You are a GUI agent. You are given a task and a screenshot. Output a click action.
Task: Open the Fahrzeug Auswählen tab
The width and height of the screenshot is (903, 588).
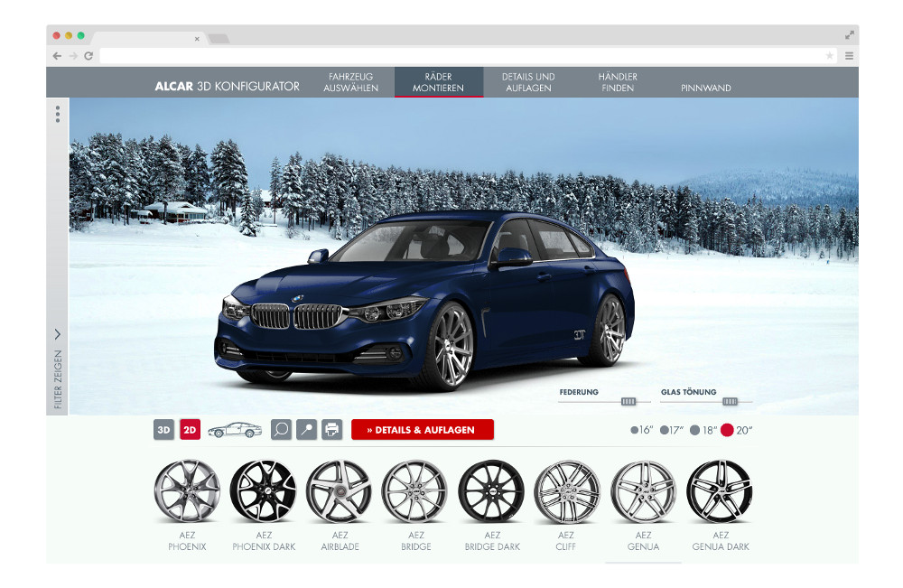pyautogui.click(x=350, y=82)
